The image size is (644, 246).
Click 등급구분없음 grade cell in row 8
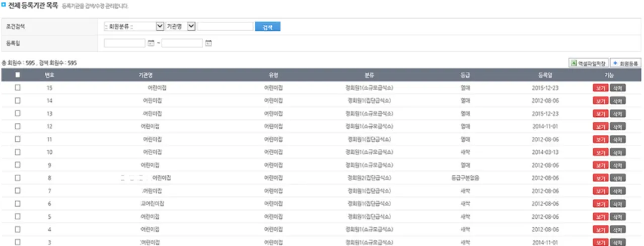tap(465, 178)
